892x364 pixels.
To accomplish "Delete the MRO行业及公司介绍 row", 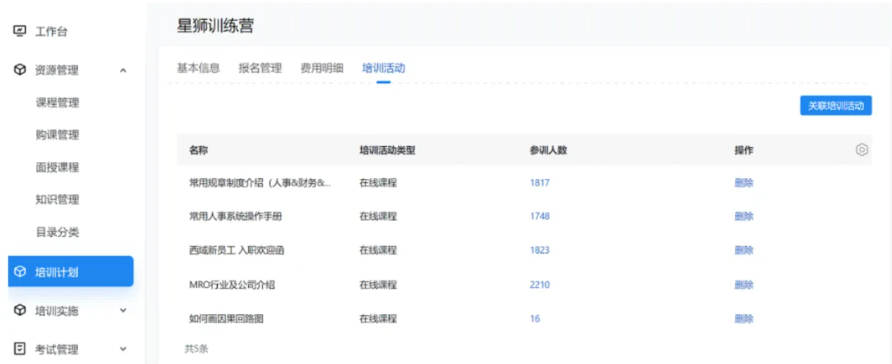I will [744, 284].
